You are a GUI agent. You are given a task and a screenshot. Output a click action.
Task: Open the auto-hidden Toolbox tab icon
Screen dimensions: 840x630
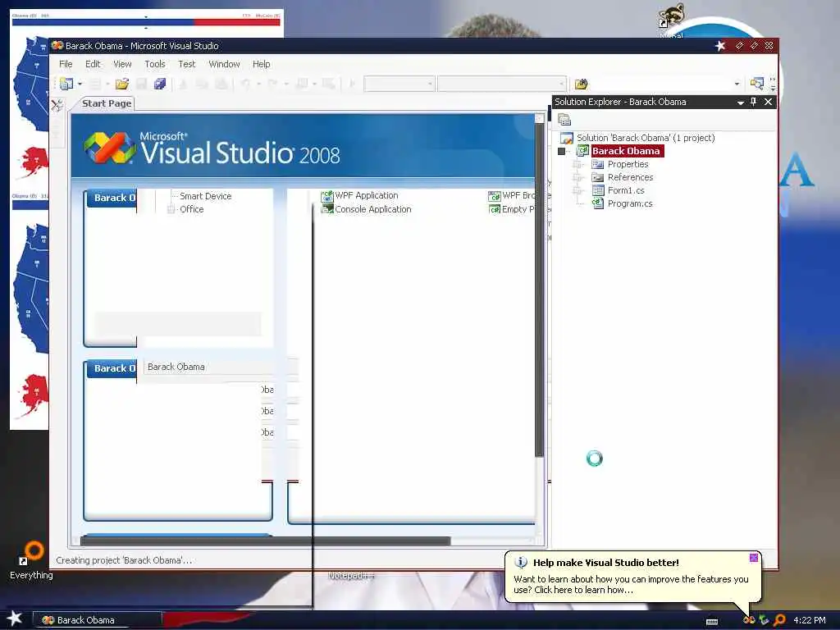(x=57, y=106)
